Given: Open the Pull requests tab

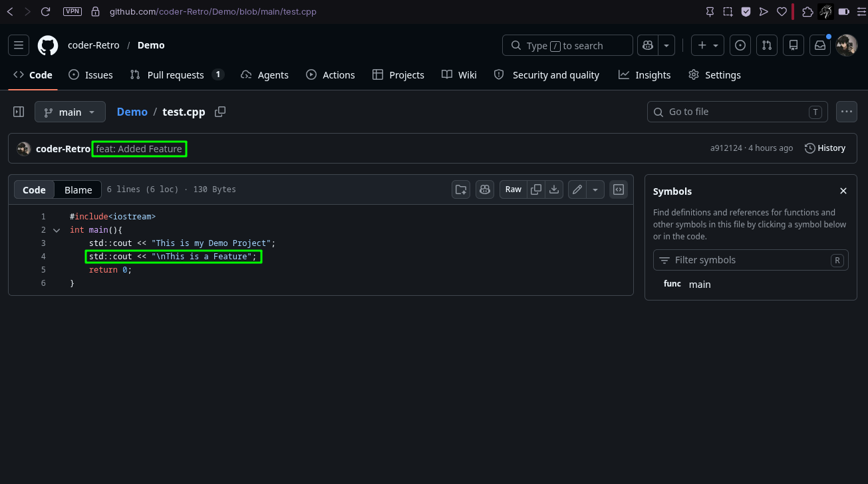Looking at the screenshot, I should tap(177, 75).
